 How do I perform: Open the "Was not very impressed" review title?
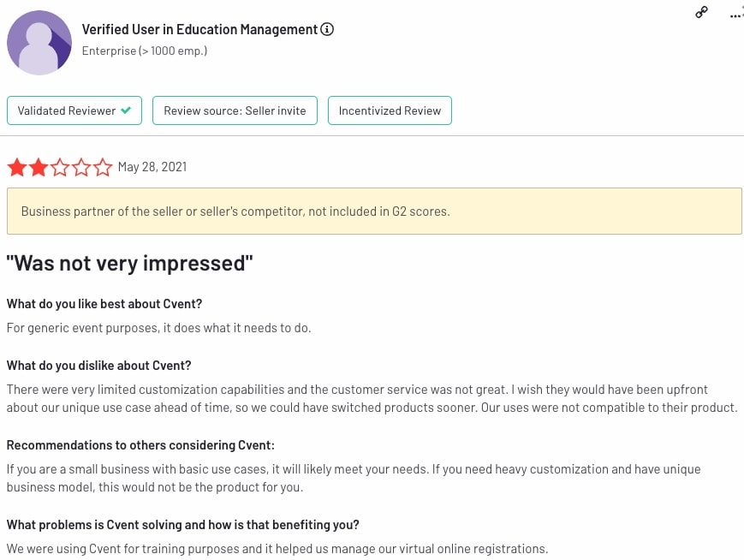(x=129, y=263)
